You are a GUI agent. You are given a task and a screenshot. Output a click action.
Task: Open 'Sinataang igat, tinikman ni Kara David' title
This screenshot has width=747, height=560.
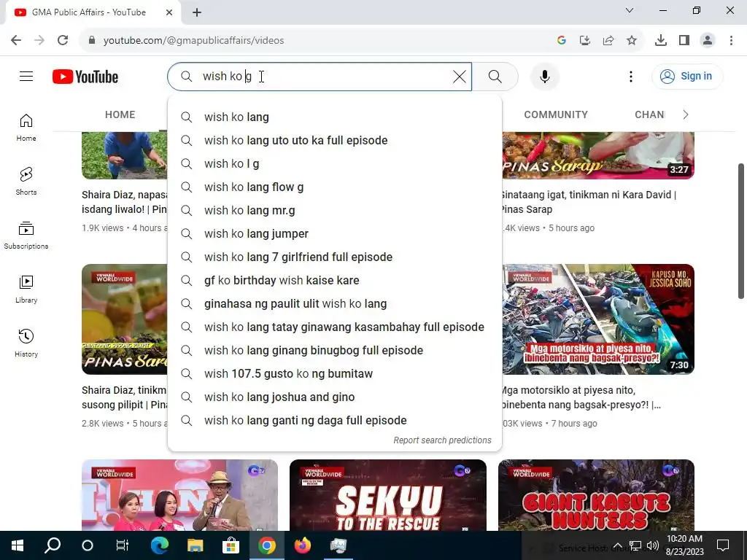tap(589, 202)
